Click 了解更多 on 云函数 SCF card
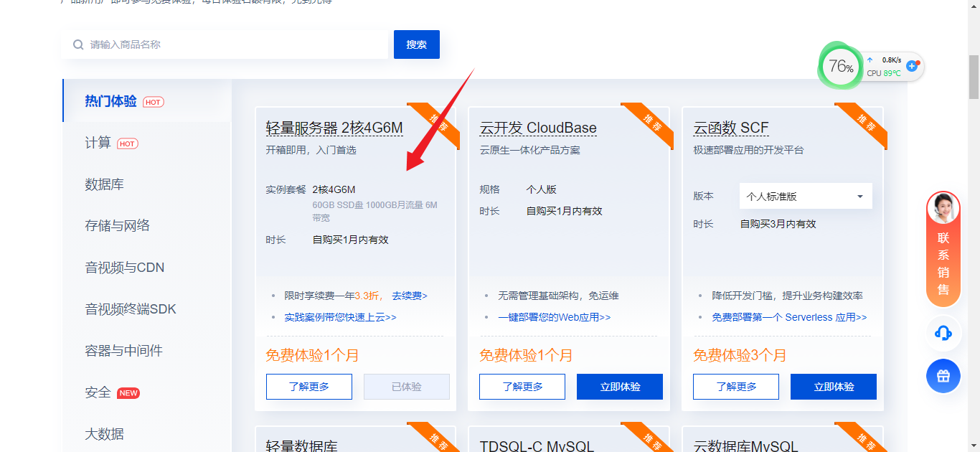 click(736, 387)
